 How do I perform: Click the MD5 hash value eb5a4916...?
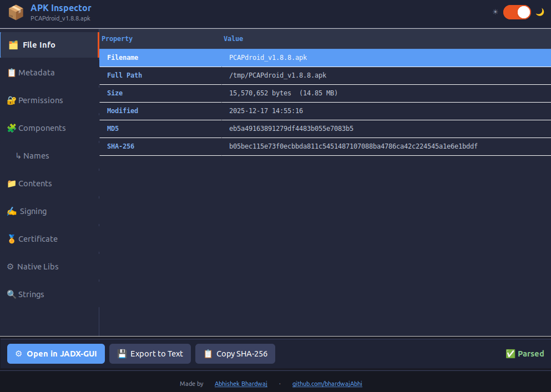tap(291, 129)
